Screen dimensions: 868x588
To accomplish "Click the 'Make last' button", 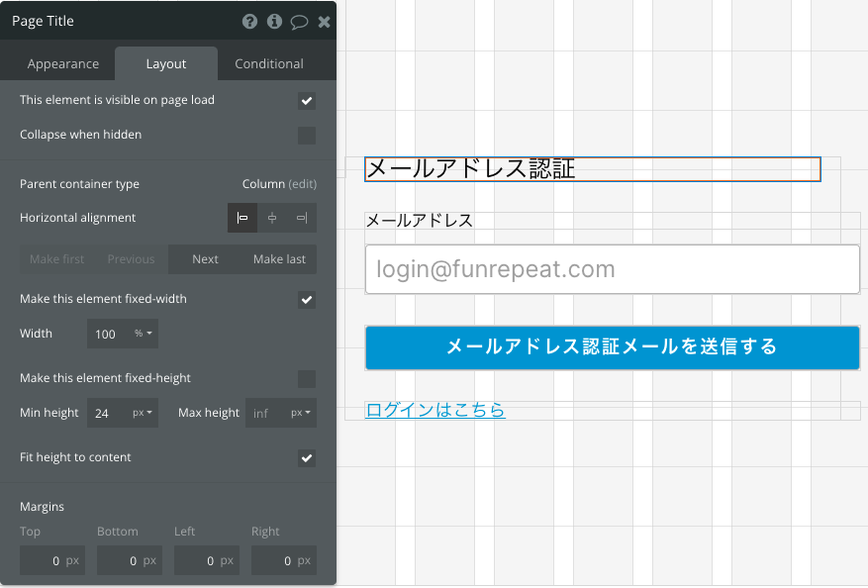I will [279, 259].
